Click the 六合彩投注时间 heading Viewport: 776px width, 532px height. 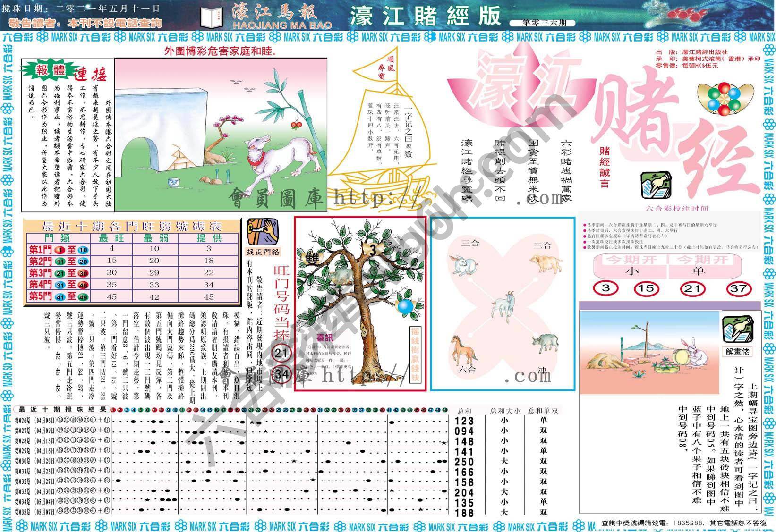(677, 209)
